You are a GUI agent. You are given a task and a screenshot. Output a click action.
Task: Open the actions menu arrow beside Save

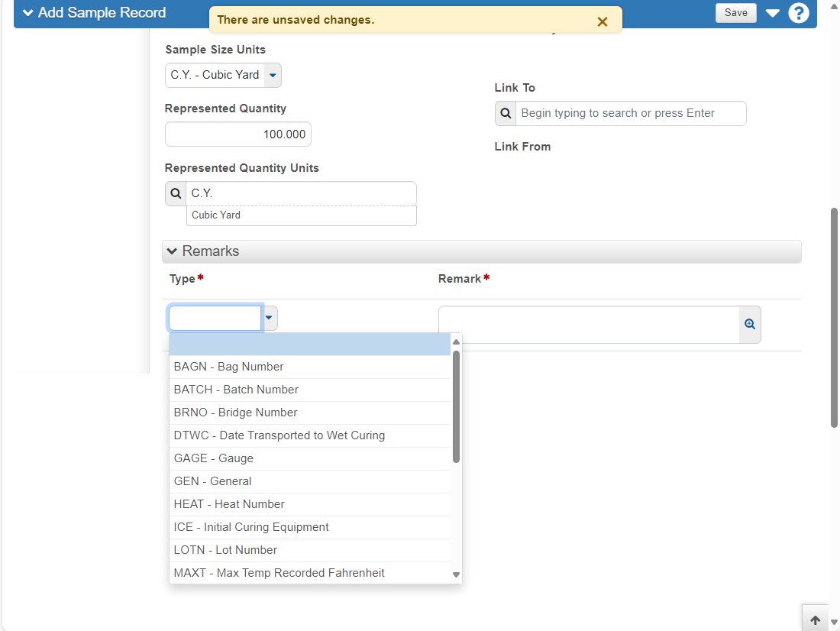(772, 13)
